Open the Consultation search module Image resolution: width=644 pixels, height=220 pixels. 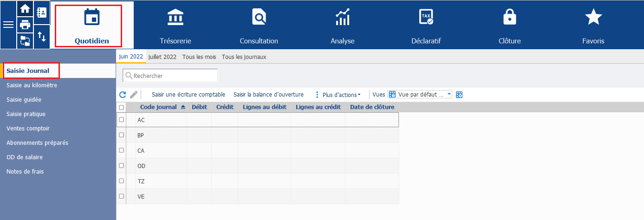coord(259,25)
